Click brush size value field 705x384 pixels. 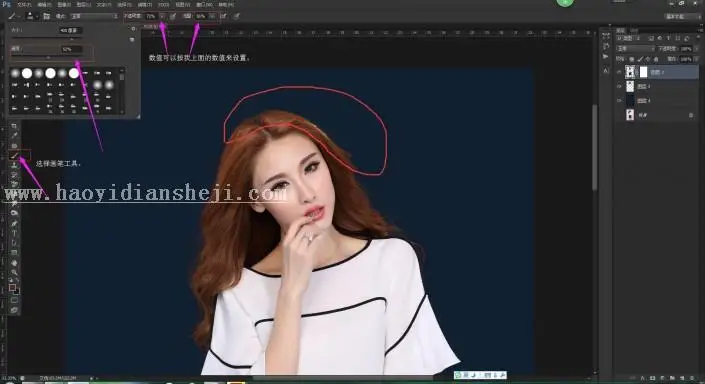[71, 31]
